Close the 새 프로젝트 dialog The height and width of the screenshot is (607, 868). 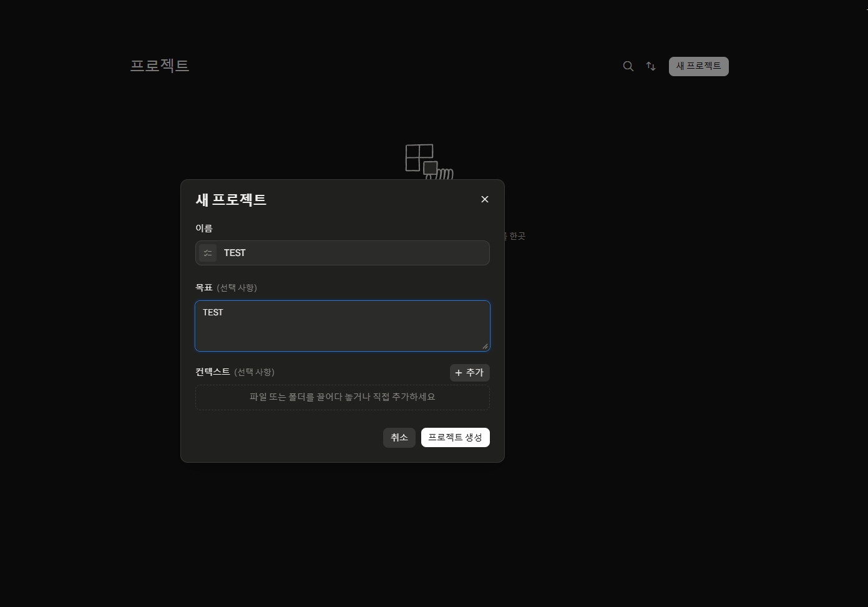tap(485, 199)
